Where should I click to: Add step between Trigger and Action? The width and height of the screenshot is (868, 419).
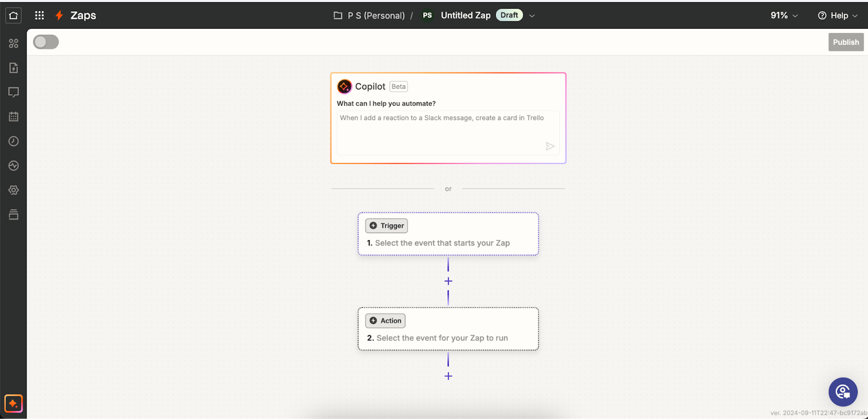pos(448,281)
